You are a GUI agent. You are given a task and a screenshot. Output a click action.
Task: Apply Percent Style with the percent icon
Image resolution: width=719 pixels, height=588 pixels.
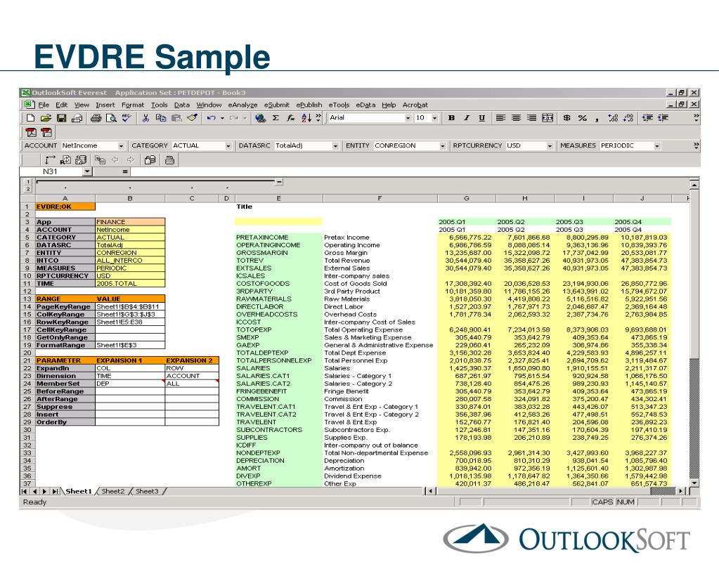coord(583,118)
